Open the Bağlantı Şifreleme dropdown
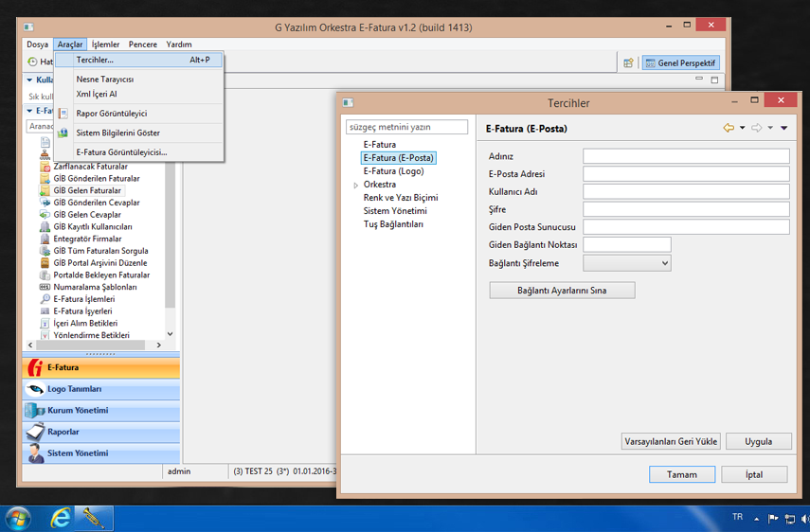Image resolution: width=810 pixels, height=532 pixels. 627,263
